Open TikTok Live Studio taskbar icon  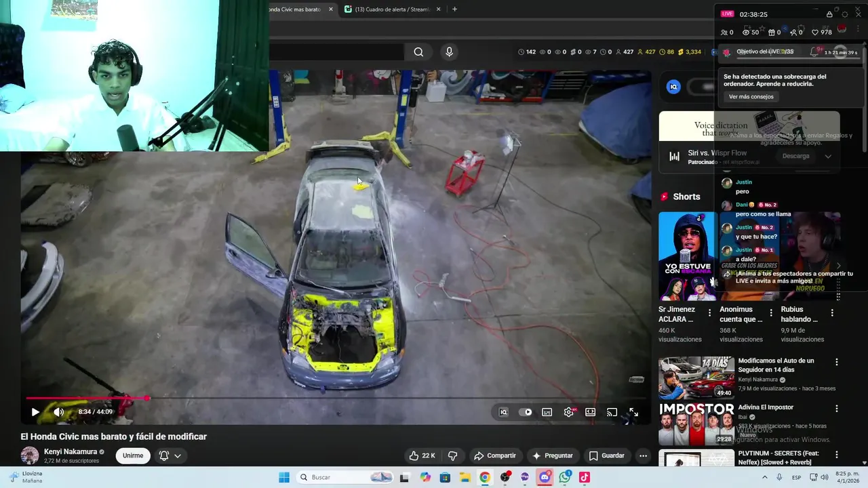point(585,477)
